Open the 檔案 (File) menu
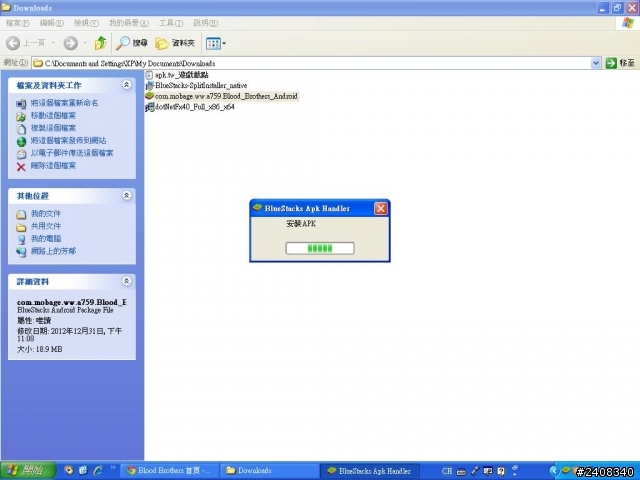640x480 pixels. [18, 23]
